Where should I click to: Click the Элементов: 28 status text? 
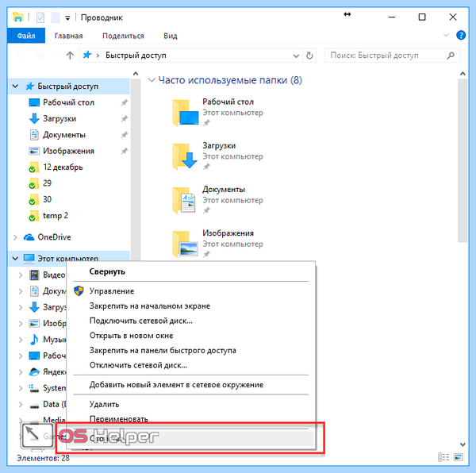pyautogui.click(x=43, y=458)
